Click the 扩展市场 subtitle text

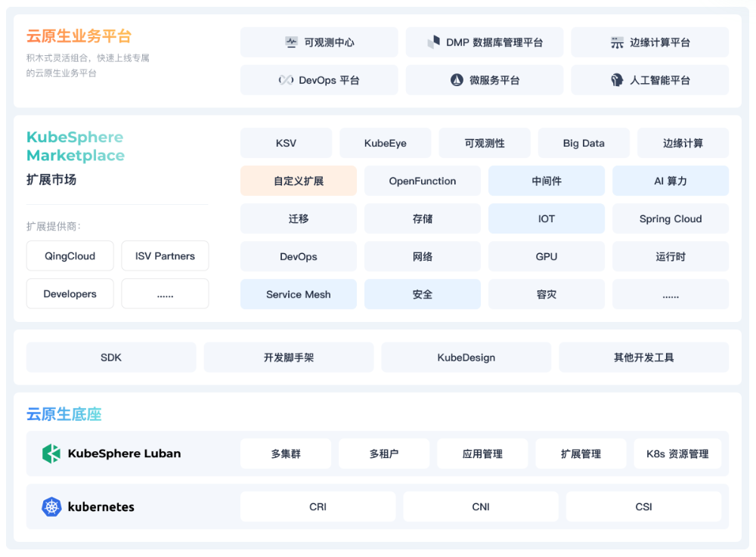(51, 180)
